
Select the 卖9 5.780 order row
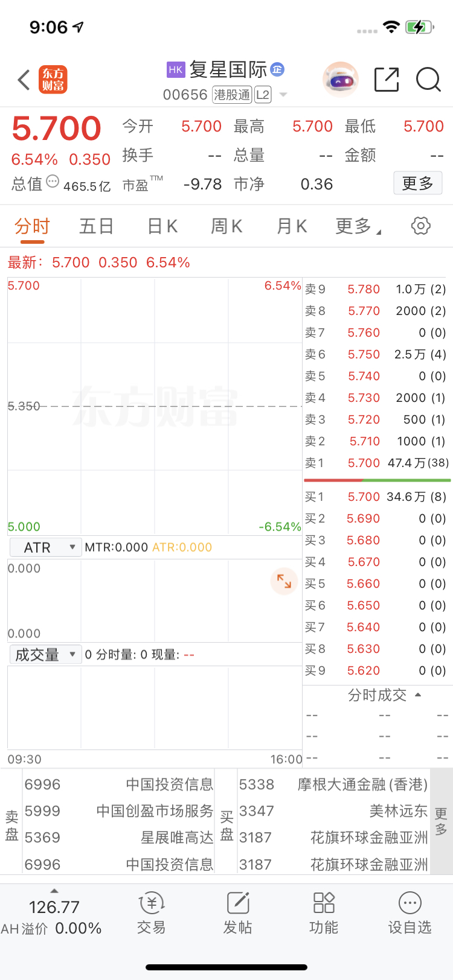click(x=376, y=289)
